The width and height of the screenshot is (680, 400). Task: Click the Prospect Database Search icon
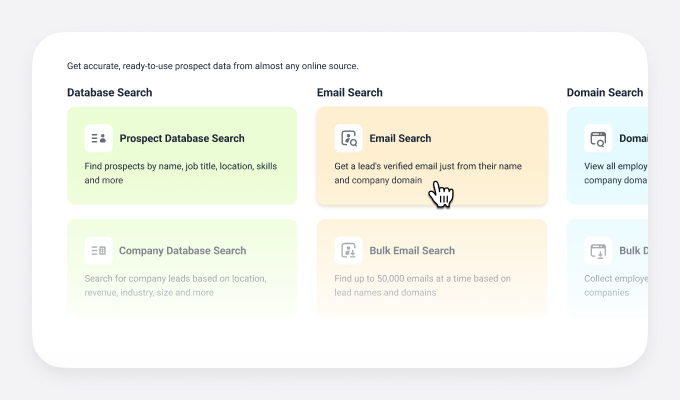pyautogui.click(x=98, y=139)
